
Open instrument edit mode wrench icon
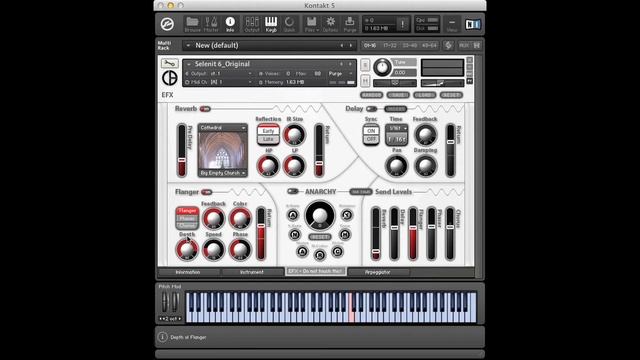click(169, 63)
